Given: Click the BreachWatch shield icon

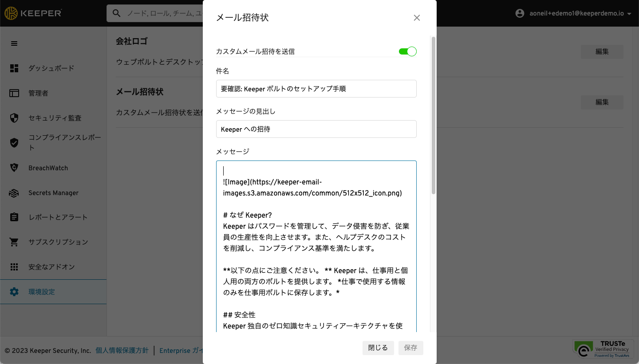Looking at the screenshot, I should pyautogui.click(x=14, y=168).
